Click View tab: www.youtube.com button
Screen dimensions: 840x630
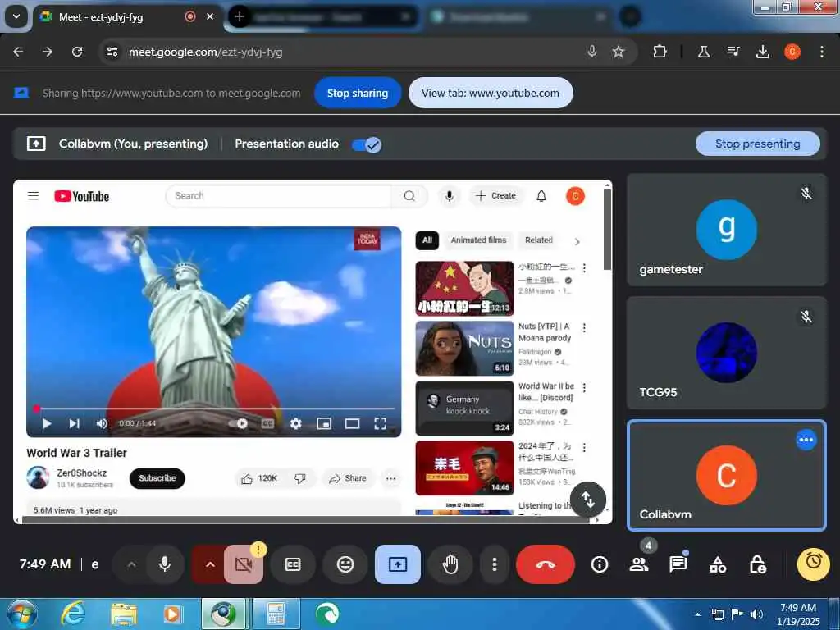pos(491,93)
